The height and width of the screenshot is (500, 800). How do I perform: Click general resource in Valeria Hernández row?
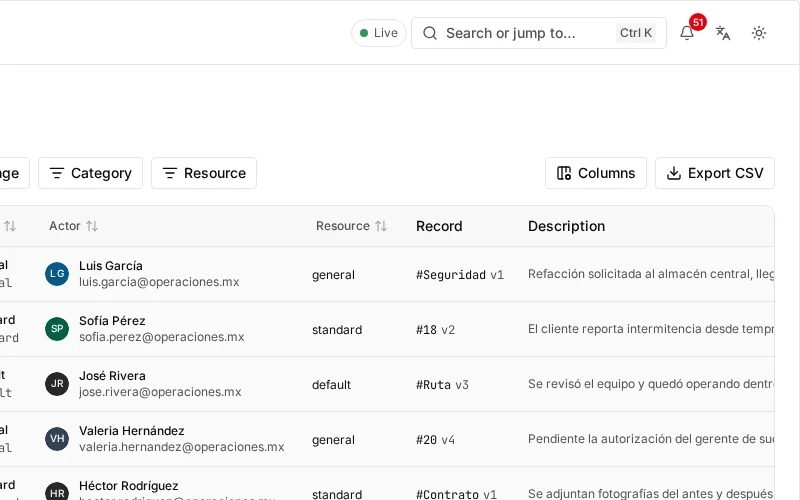pyautogui.click(x=333, y=440)
